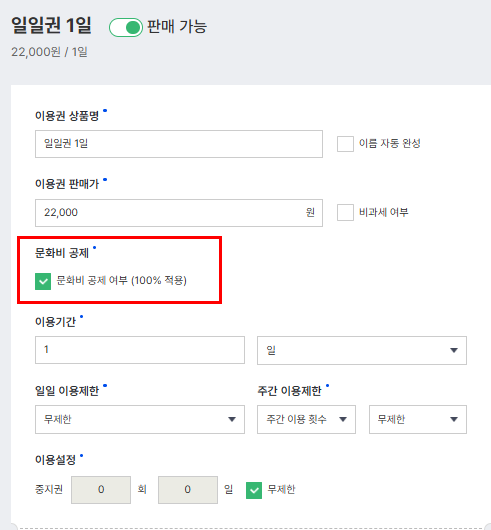The width and height of the screenshot is (491, 530).
Task: Click the 비과세 여부 label text
Action: 384,212
